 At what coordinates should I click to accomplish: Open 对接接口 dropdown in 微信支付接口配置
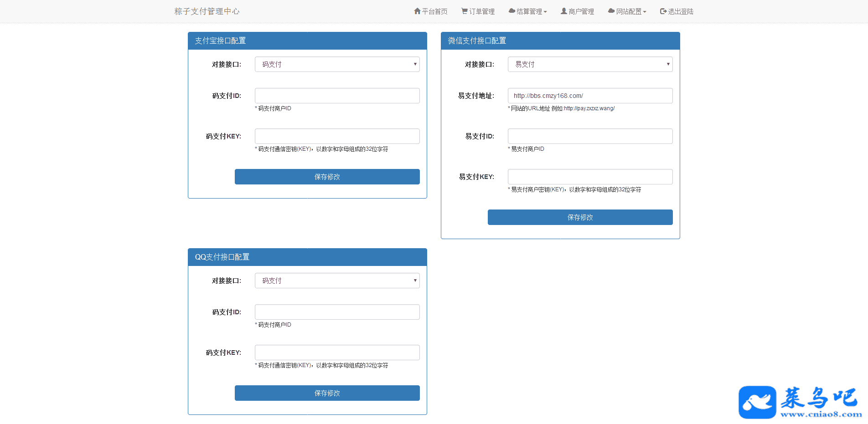click(x=590, y=64)
